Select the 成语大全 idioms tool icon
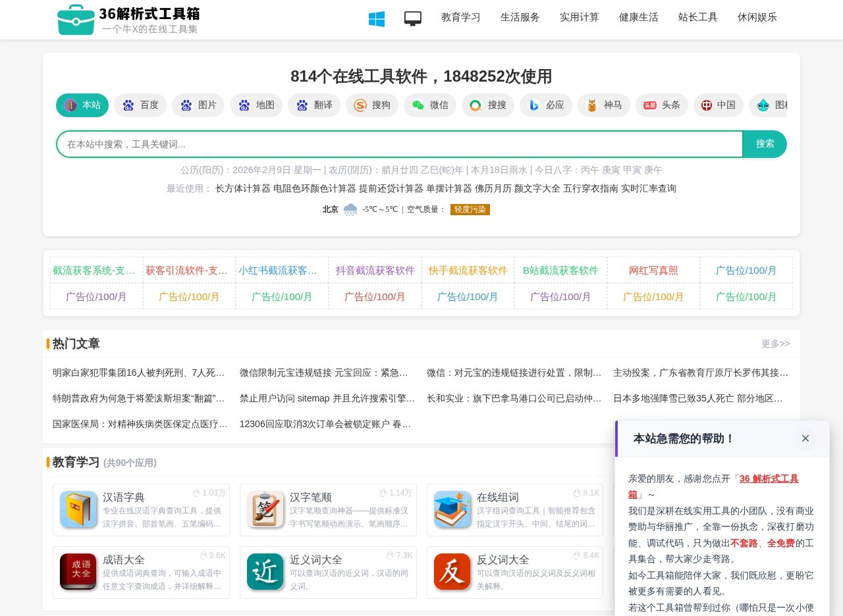This screenshot has height=616, width=843. tap(78, 572)
